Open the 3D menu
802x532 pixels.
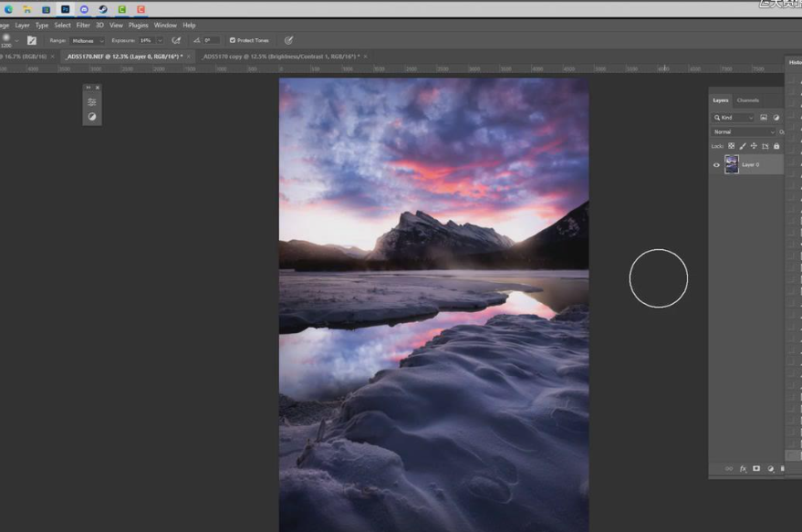(x=99, y=25)
